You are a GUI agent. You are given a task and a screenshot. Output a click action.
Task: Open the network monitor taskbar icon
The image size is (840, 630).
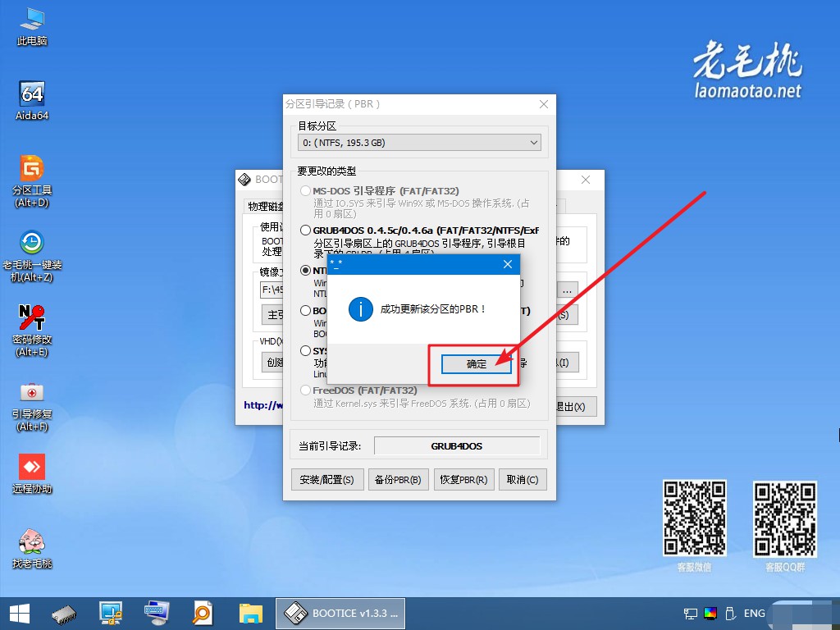click(111, 614)
